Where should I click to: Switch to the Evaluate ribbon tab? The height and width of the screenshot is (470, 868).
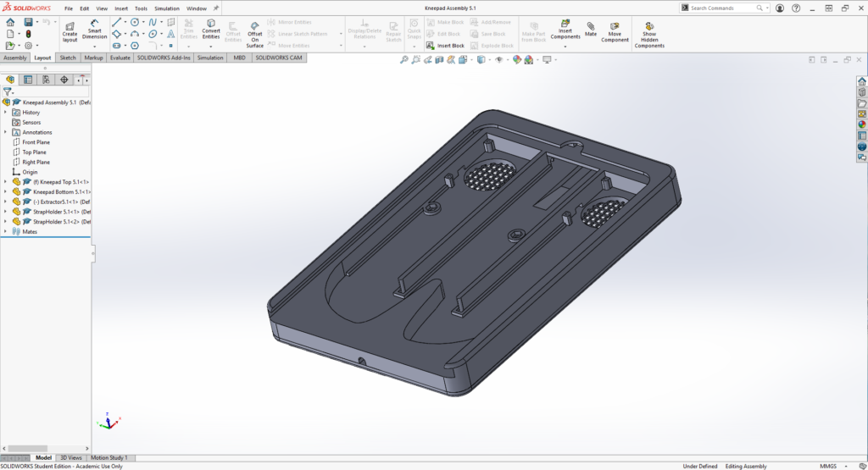pos(120,58)
